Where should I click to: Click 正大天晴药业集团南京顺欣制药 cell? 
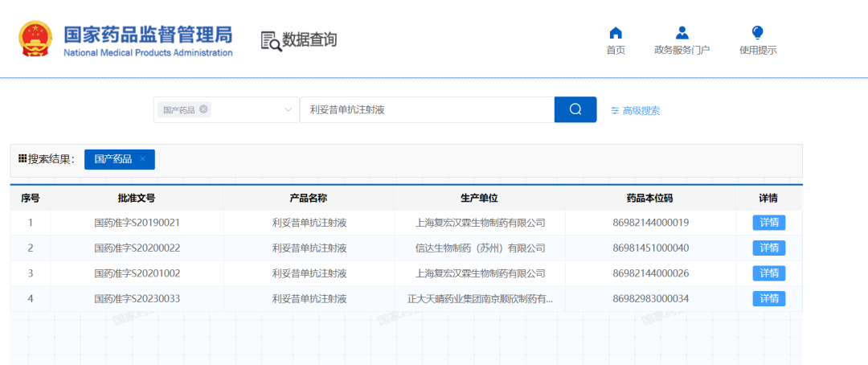[480, 298]
